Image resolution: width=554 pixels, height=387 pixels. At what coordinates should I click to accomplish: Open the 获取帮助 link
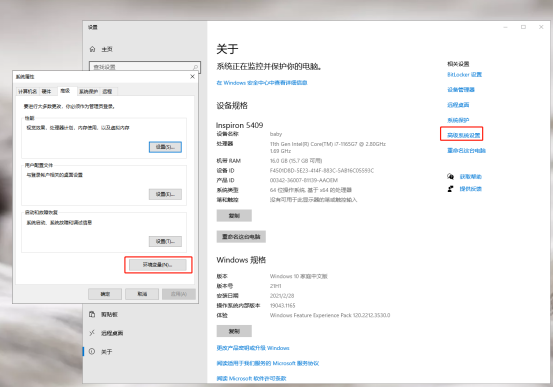point(471,176)
